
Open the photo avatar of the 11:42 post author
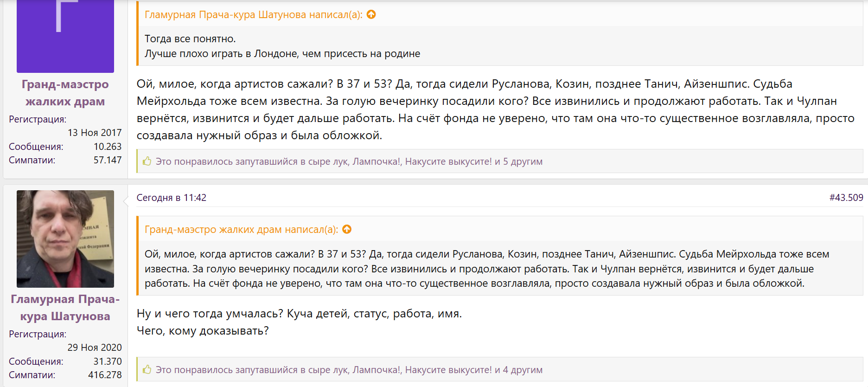[65, 239]
